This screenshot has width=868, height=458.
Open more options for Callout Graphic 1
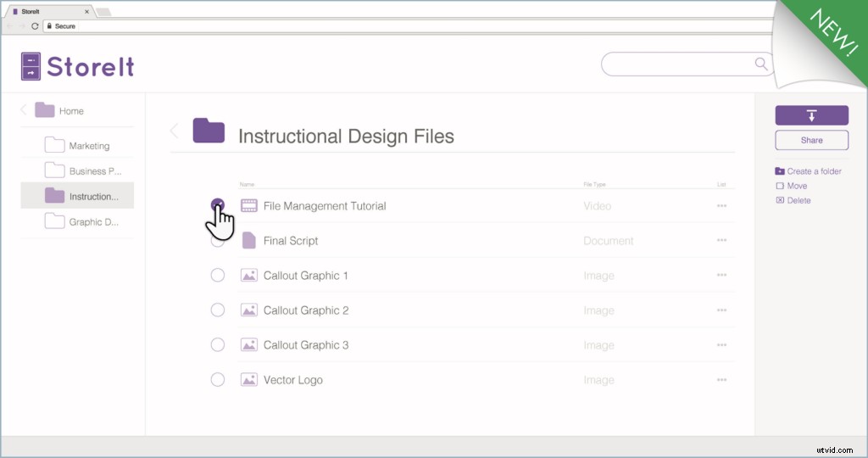pos(721,275)
